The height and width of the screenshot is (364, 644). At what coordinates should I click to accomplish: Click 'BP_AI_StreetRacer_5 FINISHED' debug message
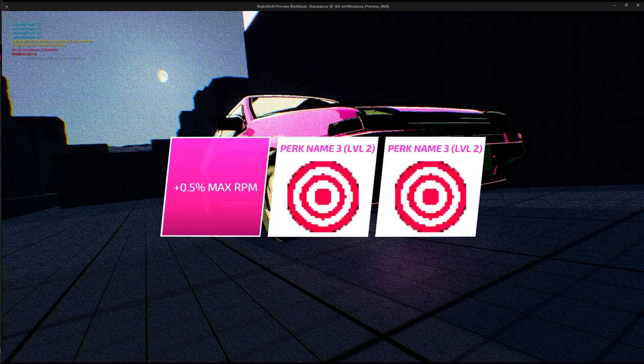(x=35, y=50)
